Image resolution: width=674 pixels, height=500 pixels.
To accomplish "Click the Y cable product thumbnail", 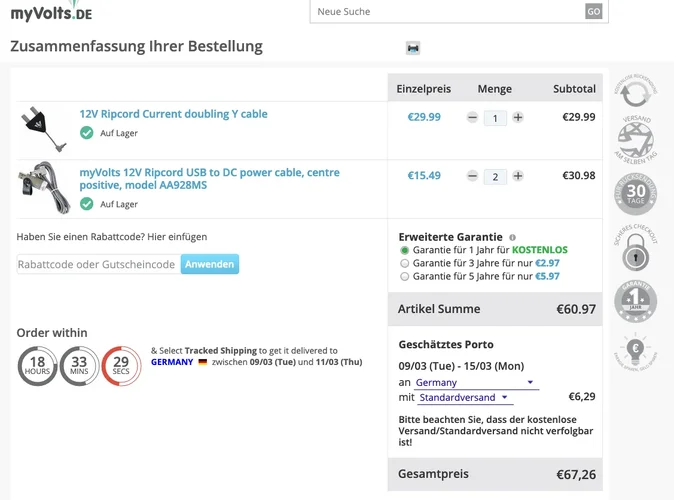I will tap(39, 124).
